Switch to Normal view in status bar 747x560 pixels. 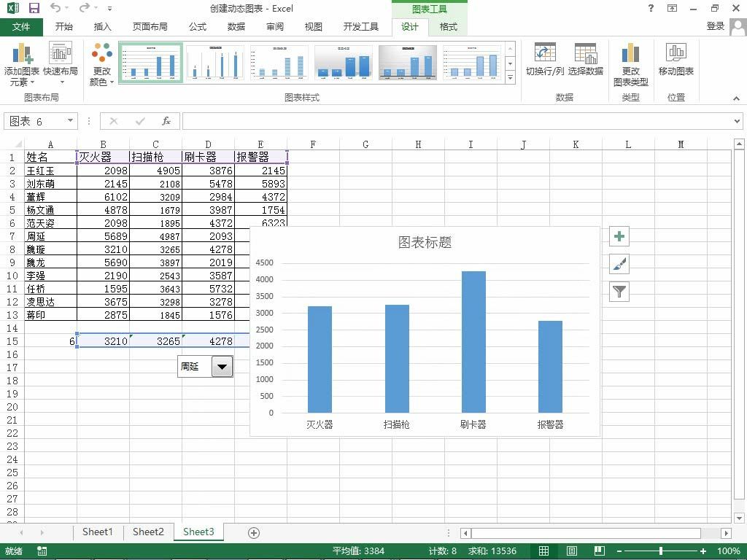pyautogui.click(x=543, y=551)
